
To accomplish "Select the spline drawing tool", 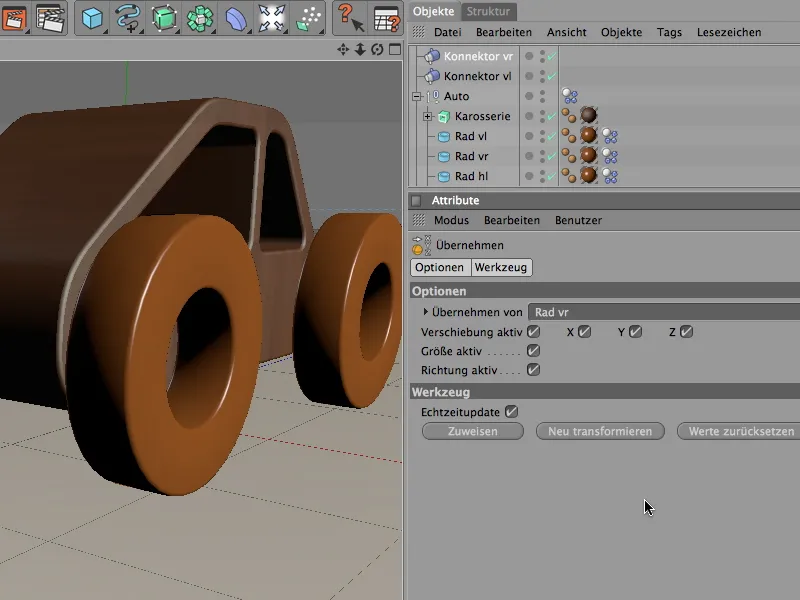I will tap(127, 17).
